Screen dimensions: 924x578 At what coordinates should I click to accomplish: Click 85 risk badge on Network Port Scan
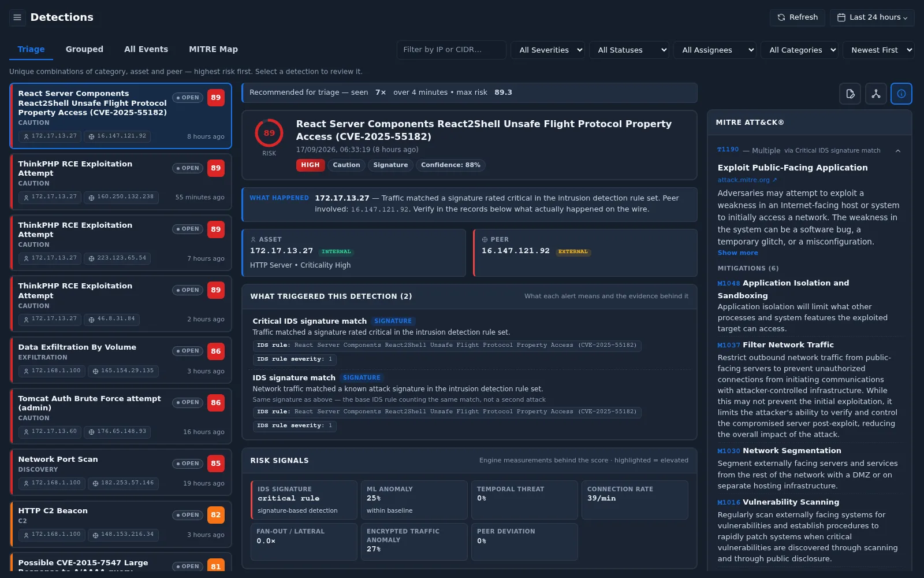tap(216, 464)
